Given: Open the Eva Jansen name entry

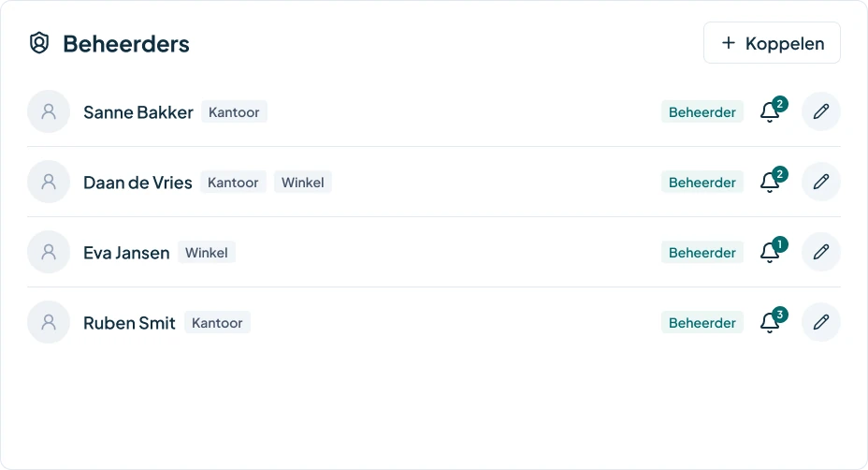Looking at the screenshot, I should [126, 253].
